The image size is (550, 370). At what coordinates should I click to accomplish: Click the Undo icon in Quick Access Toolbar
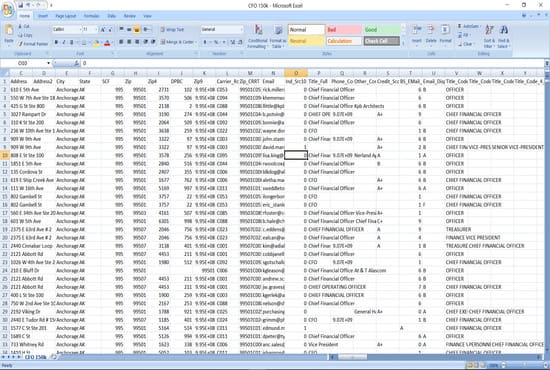29,5
